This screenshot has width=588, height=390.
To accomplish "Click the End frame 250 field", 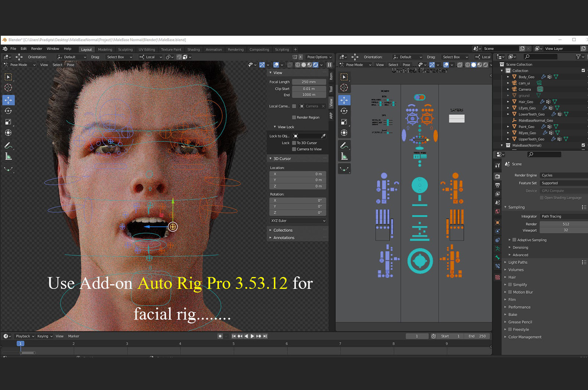I will 478,336.
